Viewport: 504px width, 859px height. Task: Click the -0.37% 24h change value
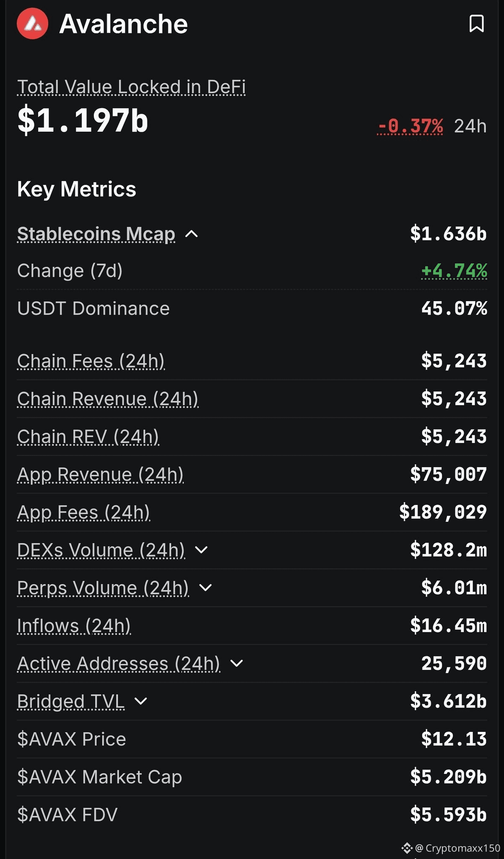click(x=410, y=126)
